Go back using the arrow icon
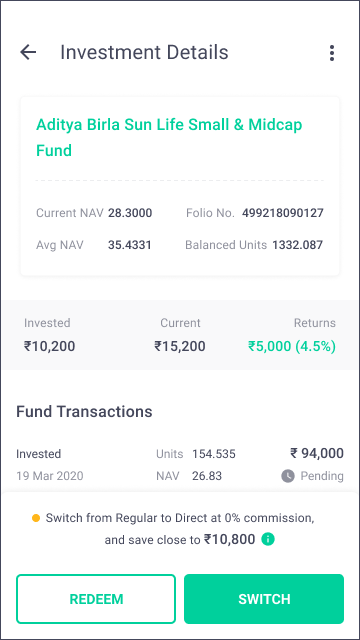 click(x=28, y=53)
